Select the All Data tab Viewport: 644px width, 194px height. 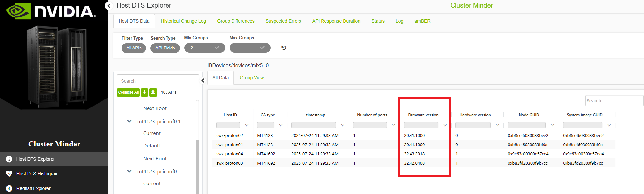[220, 78]
